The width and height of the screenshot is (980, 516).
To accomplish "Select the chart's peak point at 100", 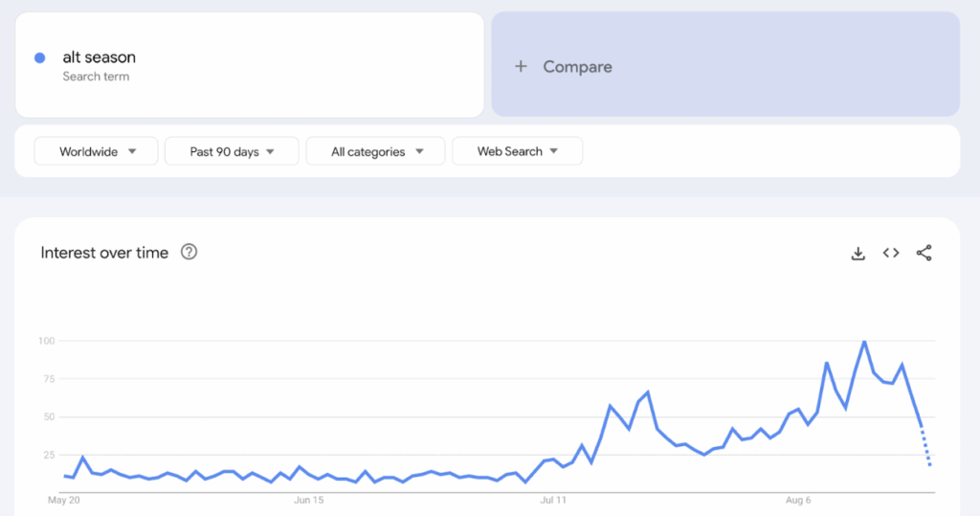I will (864, 341).
